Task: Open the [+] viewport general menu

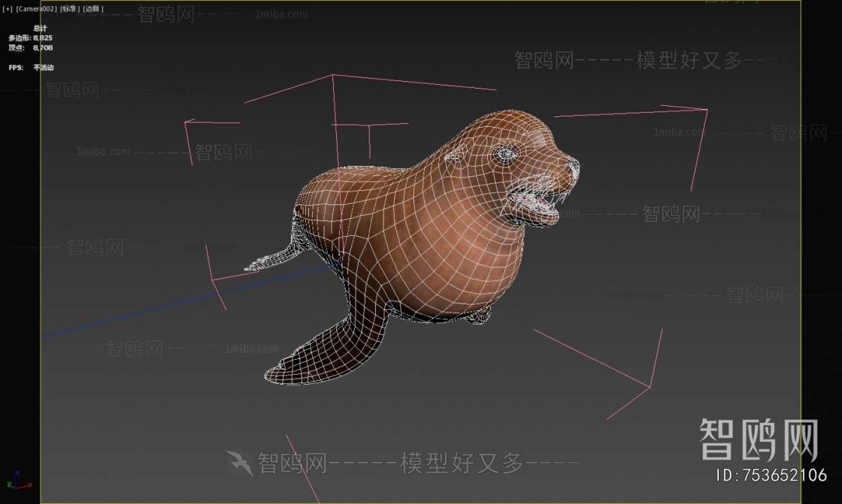Action: pyautogui.click(x=7, y=9)
